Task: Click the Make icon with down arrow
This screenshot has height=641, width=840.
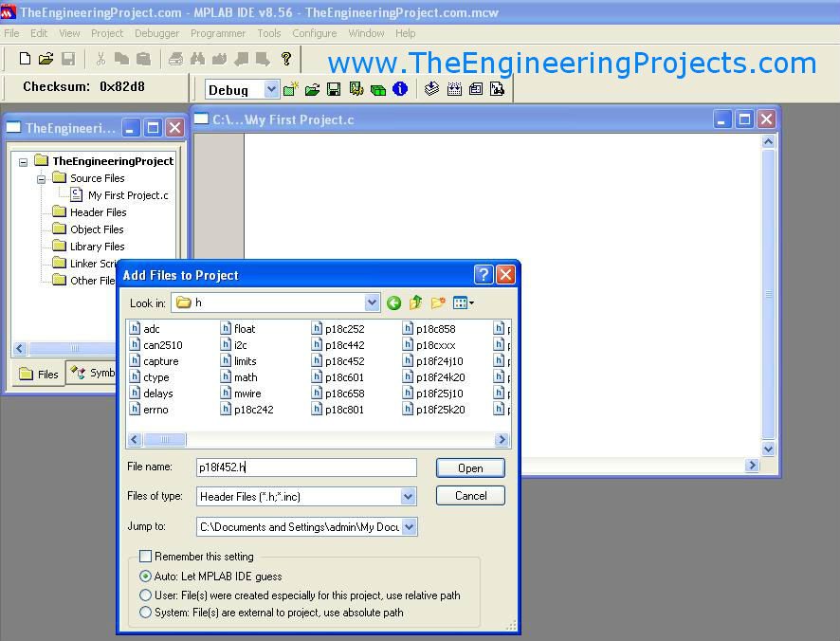Action: click(431, 89)
